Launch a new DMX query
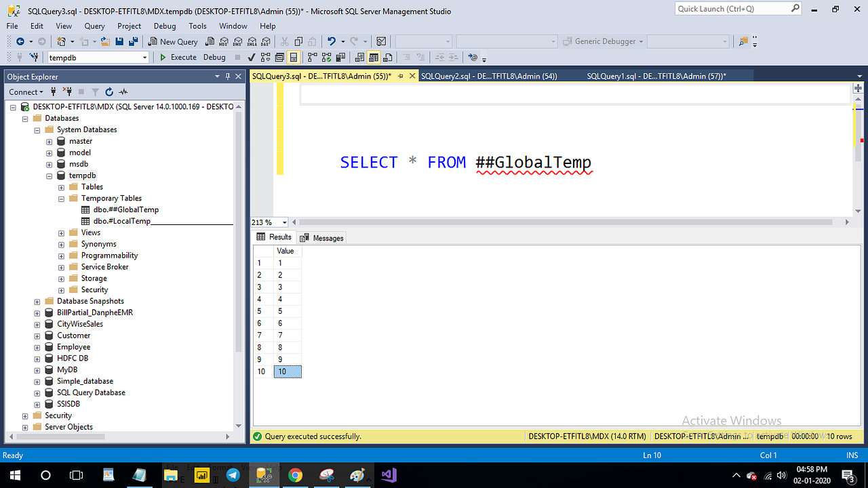The height and width of the screenshot is (488, 868). coord(237,41)
